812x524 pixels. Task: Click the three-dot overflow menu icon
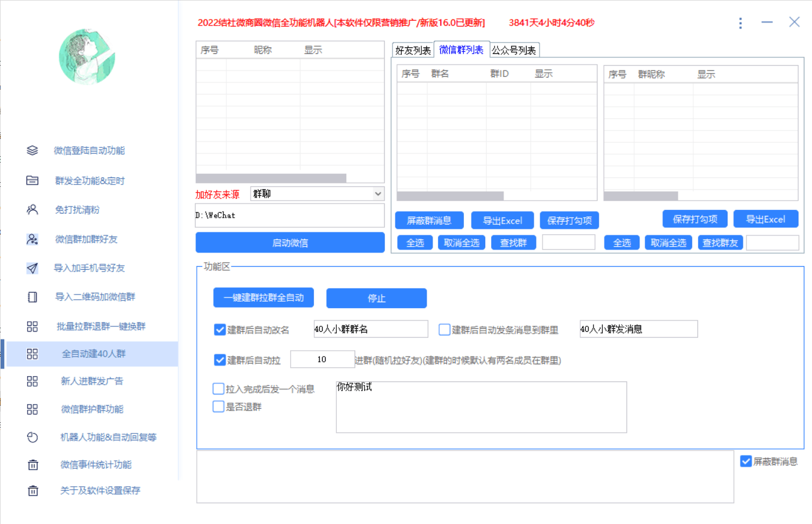click(740, 22)
